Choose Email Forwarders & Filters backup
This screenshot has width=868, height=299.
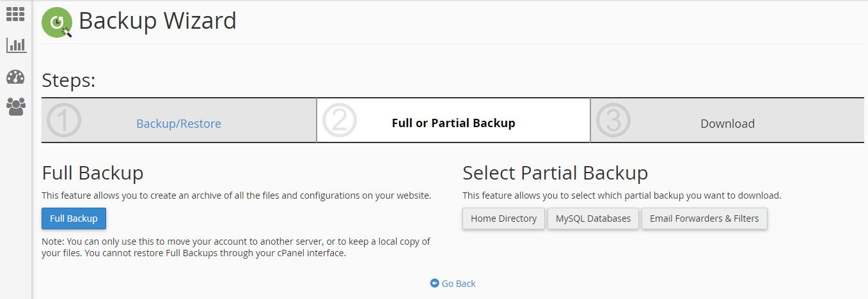tap(704, 218)
